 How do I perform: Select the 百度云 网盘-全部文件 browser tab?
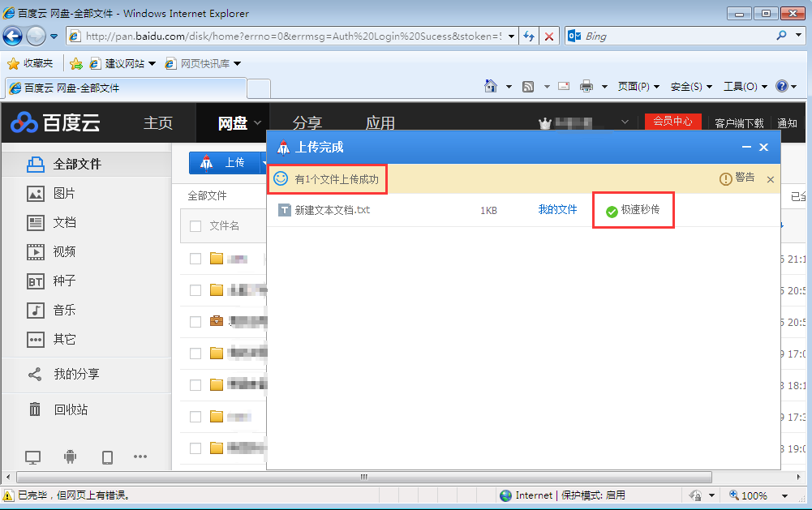[x=126, y=88]
